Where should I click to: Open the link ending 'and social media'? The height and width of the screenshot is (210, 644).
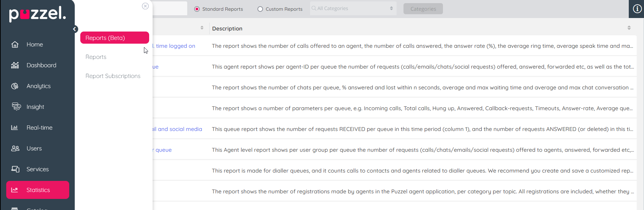tap(178, 129)
